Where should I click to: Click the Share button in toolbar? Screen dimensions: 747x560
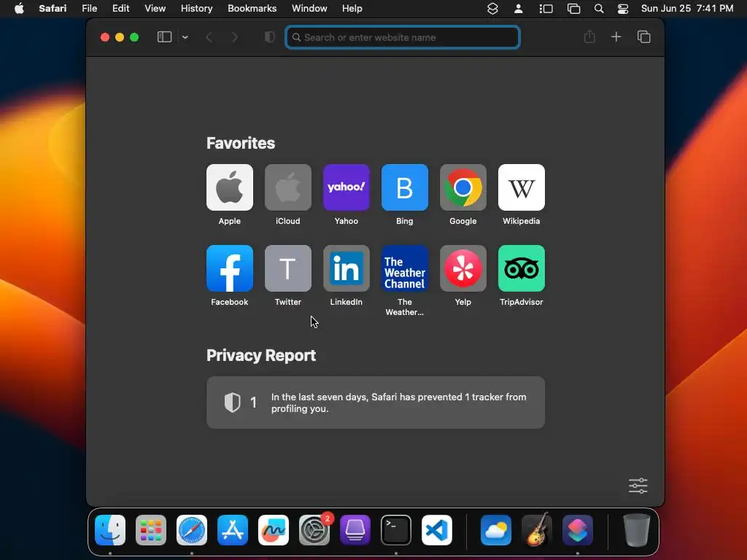click(589, 36)
